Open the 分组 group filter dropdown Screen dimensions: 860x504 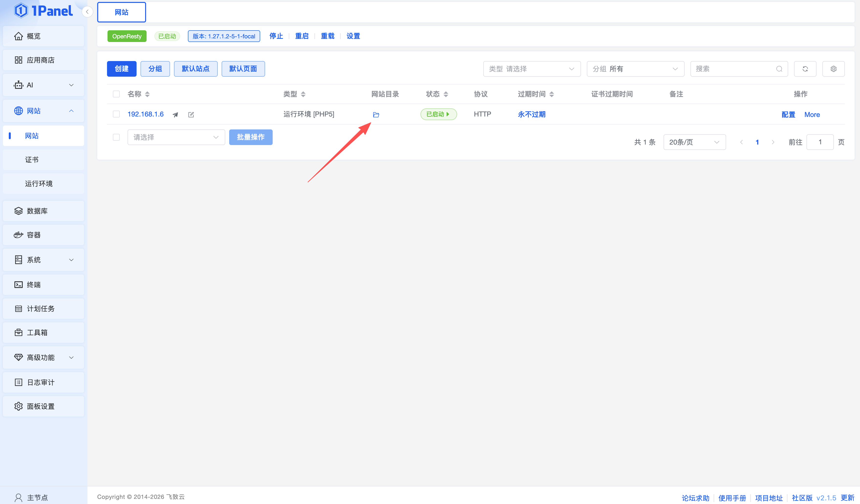click(x=635, y=69)
